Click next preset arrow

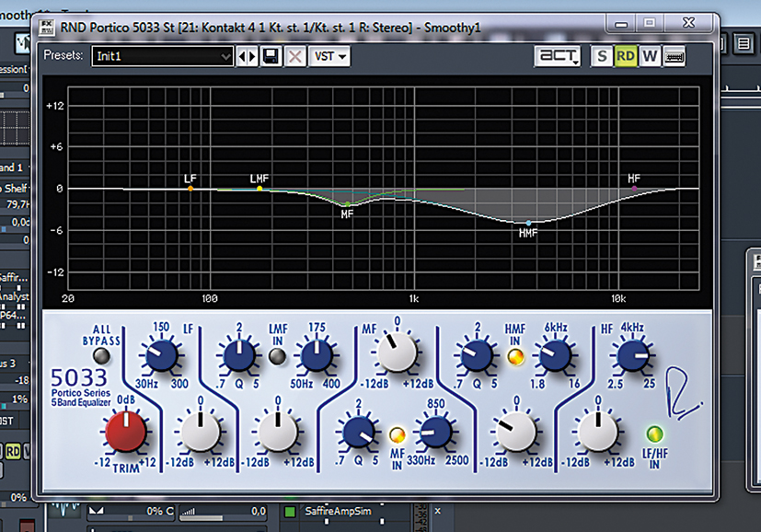252,56
